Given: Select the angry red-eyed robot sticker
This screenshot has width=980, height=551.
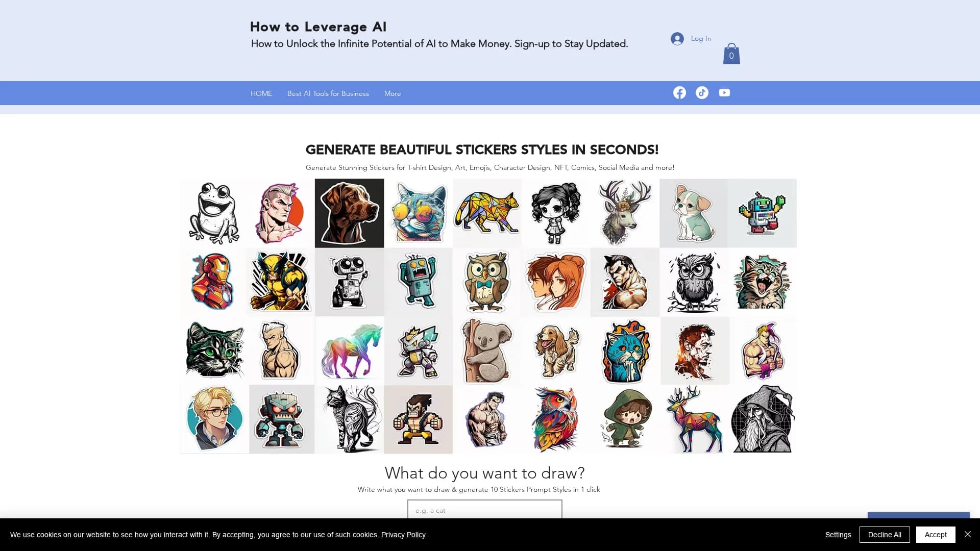Looking at the screenshot, I should coord(282,419).
